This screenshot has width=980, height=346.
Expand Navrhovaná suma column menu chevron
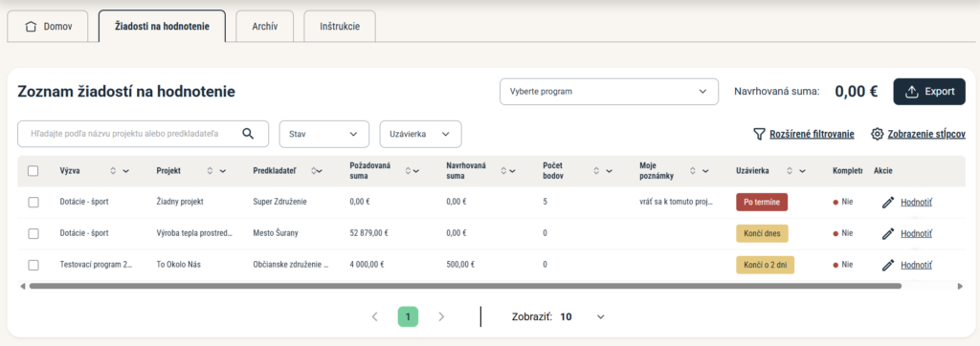(x=513, y=170)
